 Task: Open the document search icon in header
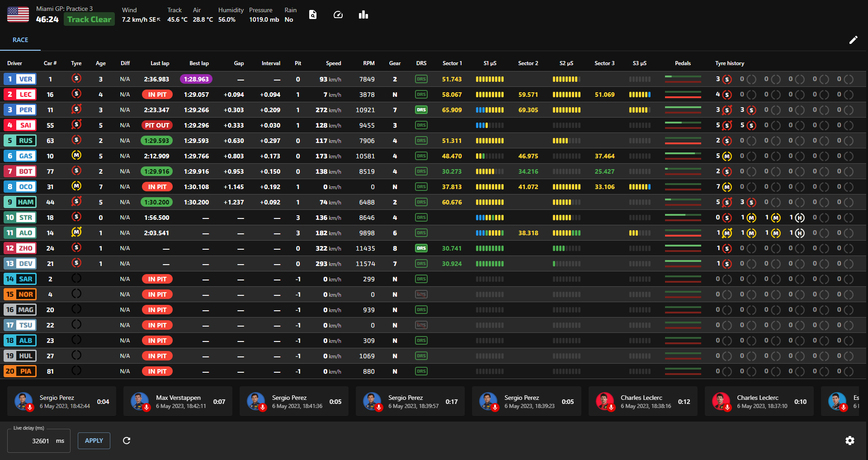point(312,15)
